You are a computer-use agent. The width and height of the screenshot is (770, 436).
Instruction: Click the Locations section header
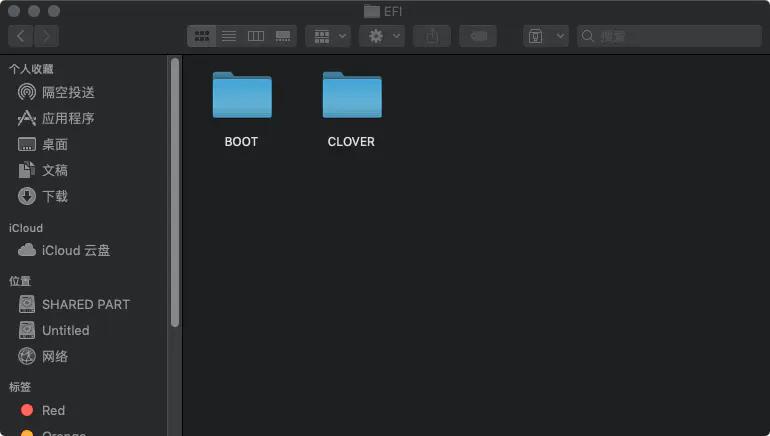(x=20, y=281)
